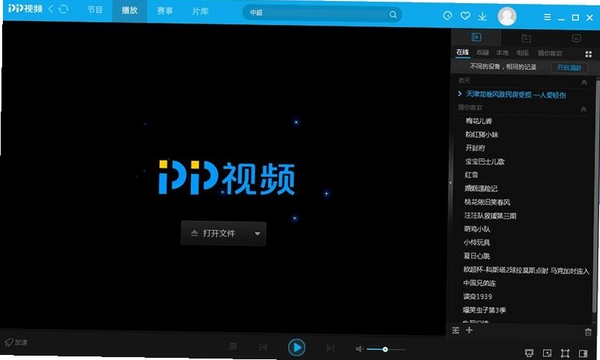
Task: Enter fullscreen with the corners icon
Action: [x=565, y=353]
